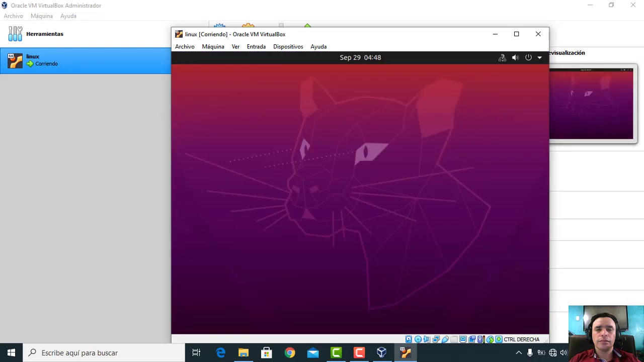Screen dimensions: 644x362
Task: Select the linux Corriendo VM entry
Action: point(86,60)
